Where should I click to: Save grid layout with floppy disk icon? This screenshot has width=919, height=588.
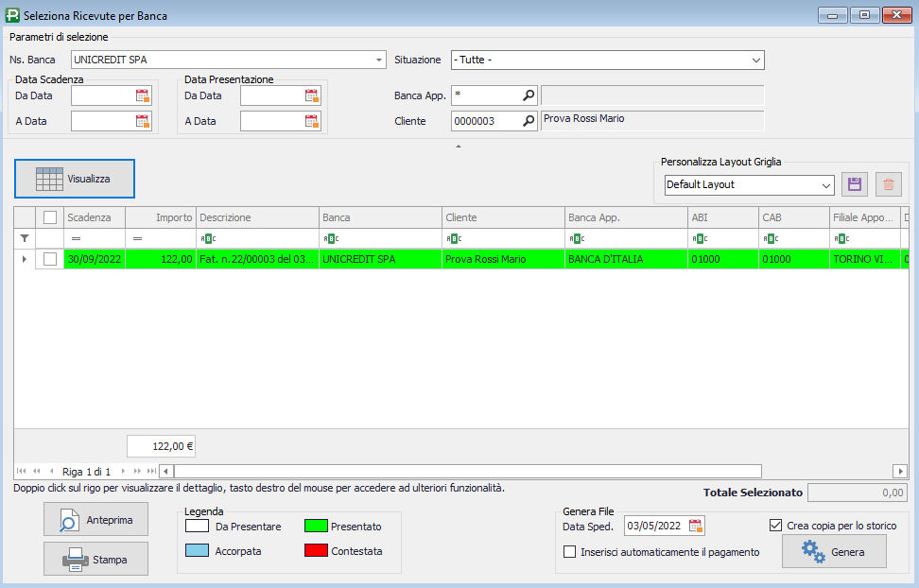(x=855, y=184)
